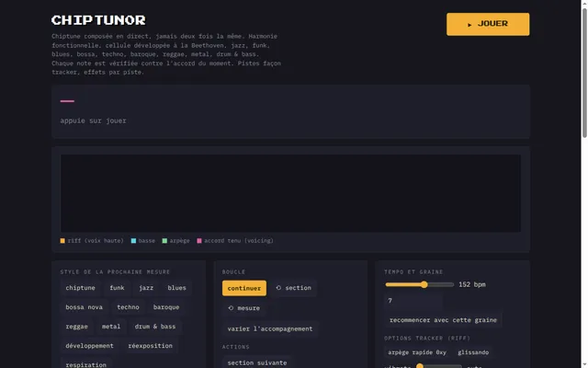Pick the metal style chip
588x368 pixels.
pyautogui.click(x=111, y=327)
